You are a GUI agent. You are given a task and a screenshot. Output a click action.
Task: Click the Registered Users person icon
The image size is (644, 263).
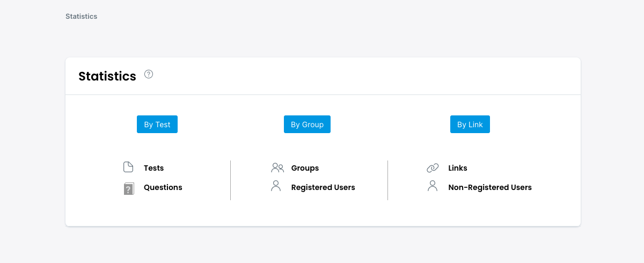(x=276, y=187)
